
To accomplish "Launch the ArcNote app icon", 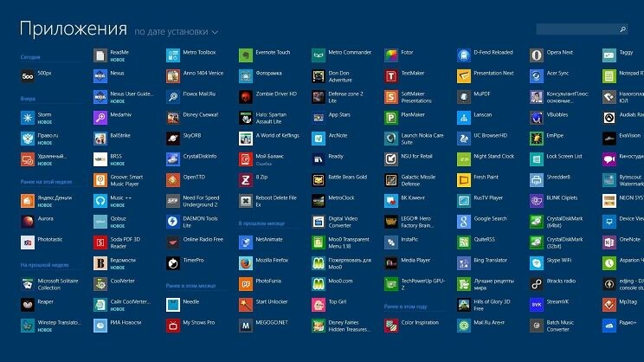I will [319, 139].
